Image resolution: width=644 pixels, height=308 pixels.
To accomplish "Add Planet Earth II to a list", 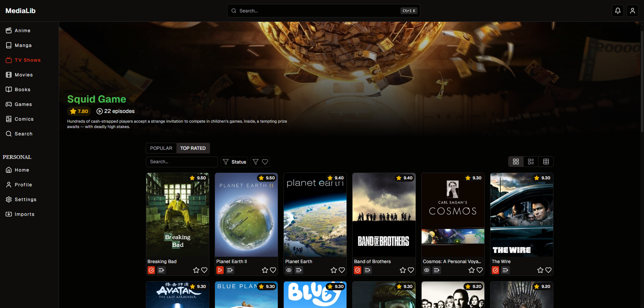I will point(230,270).
